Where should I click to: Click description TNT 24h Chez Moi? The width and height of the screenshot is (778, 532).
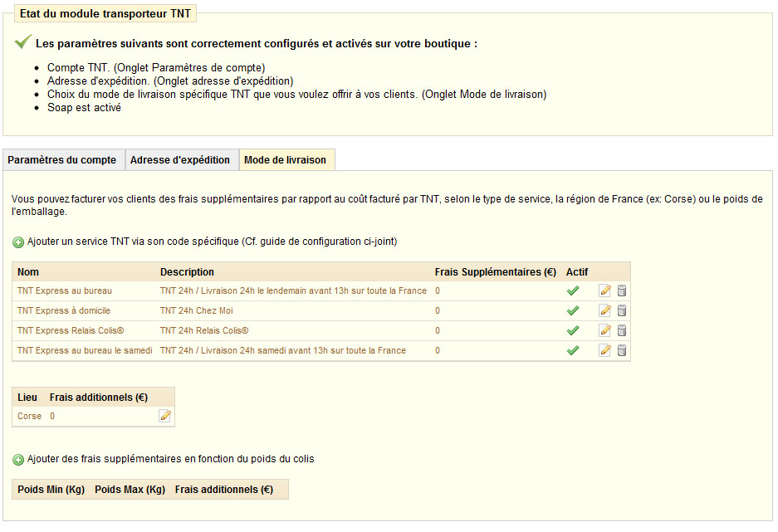(x=197, y=310)
